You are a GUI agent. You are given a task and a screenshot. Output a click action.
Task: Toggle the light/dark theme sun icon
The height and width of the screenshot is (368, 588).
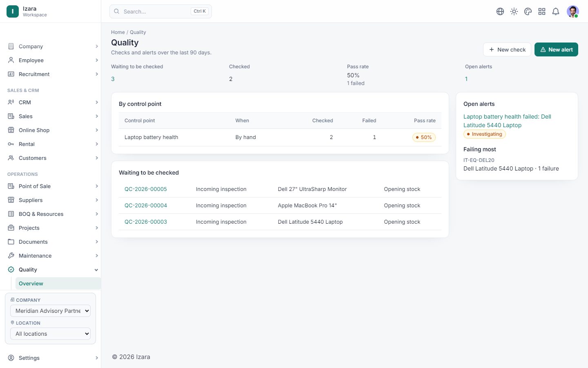pos(514,11)
